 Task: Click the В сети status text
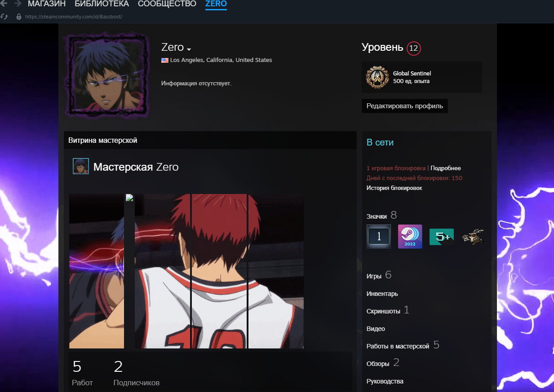pyautogui.click(x=380, y=142)
